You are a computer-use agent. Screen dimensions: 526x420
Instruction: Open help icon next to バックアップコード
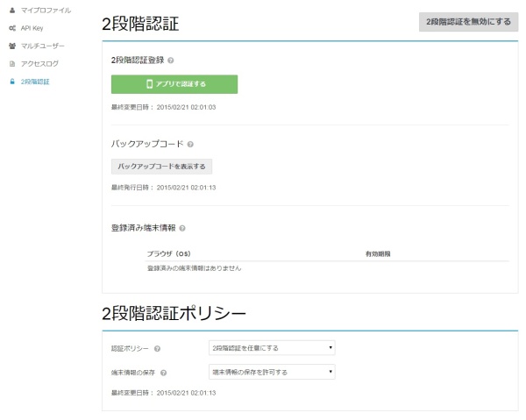190,144
